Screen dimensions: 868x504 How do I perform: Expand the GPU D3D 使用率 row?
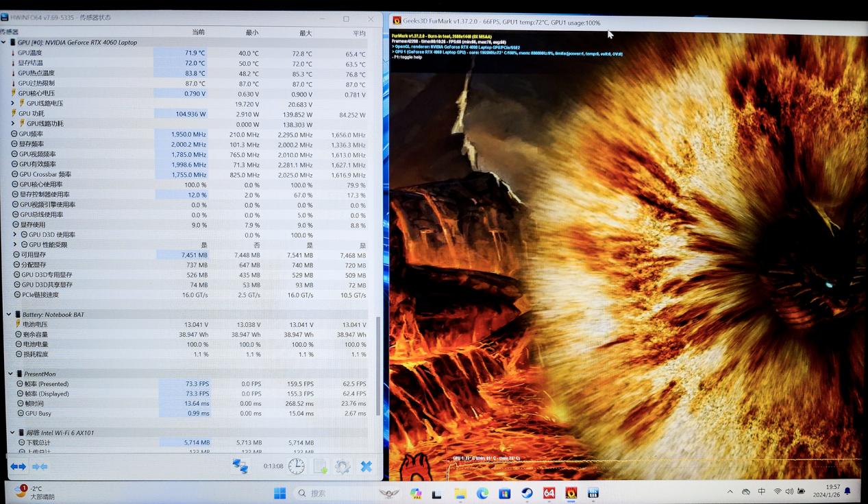point(15,235)
